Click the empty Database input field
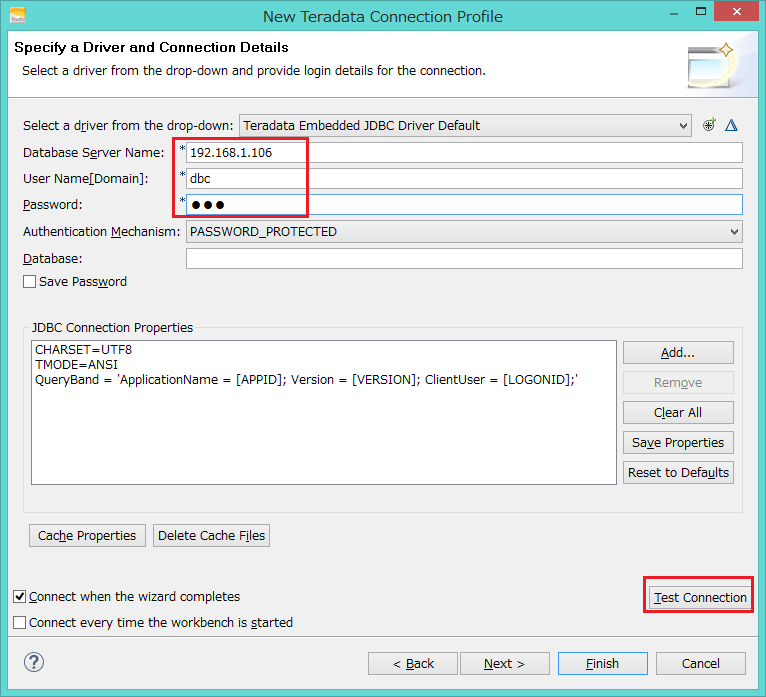 click(x=464, y=258)
